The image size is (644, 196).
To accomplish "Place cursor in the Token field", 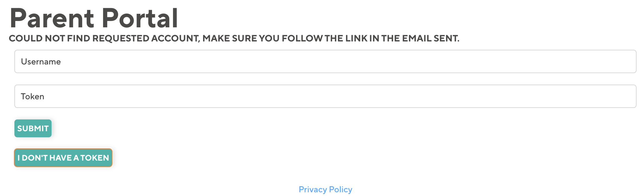I will pos(325,96).
